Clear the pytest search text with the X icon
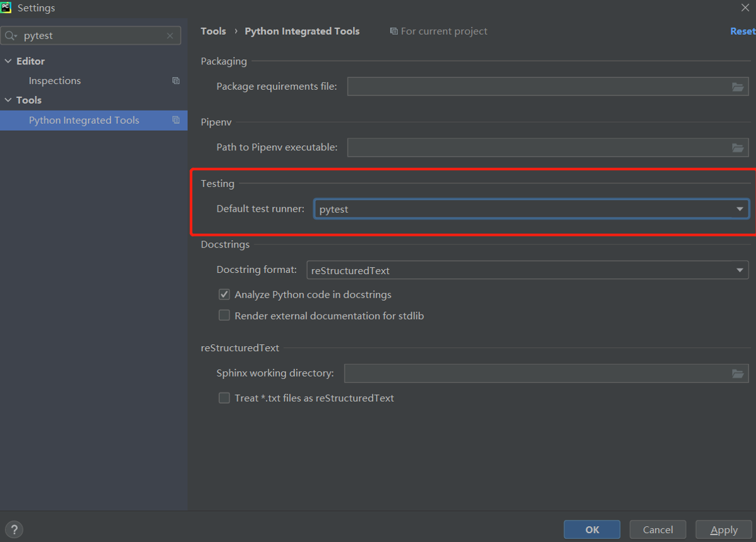 click(x=170, y=35)
